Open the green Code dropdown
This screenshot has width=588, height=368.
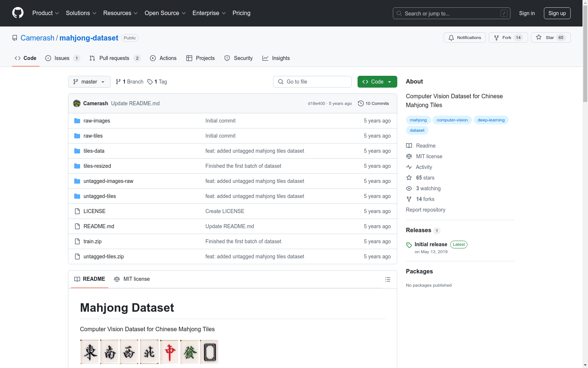[377, 82]
